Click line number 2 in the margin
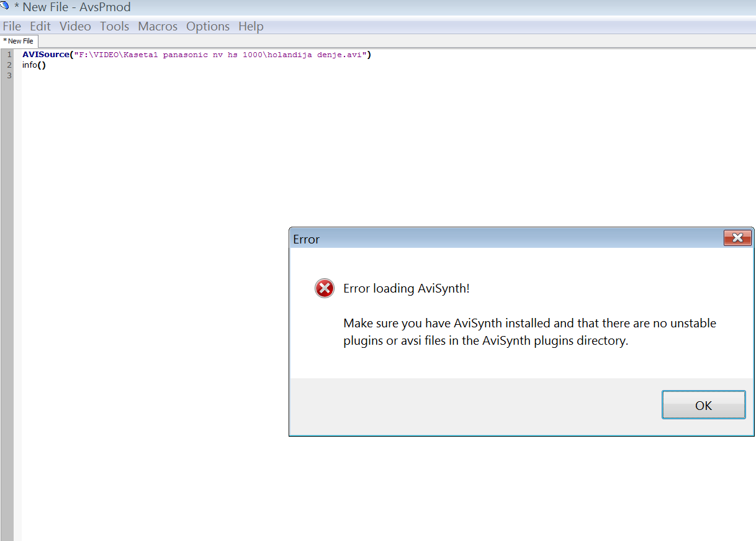 (9, 65)
